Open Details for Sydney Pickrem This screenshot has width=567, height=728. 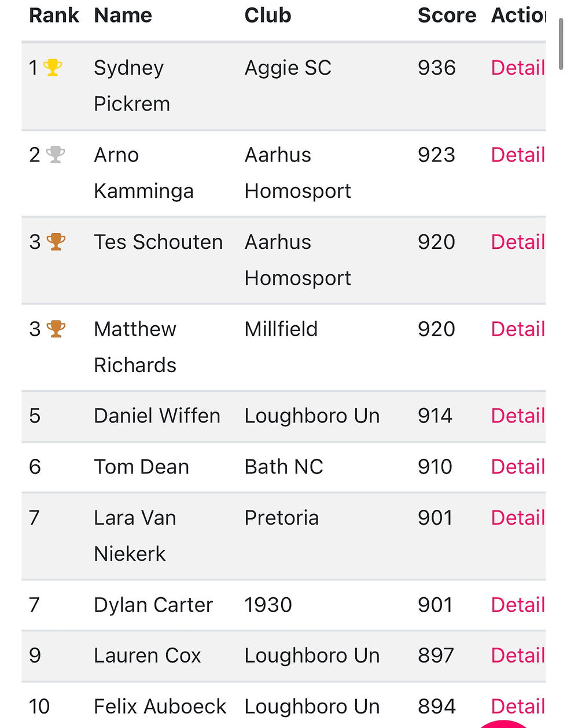pyautogui.click(x=518, y=68)
